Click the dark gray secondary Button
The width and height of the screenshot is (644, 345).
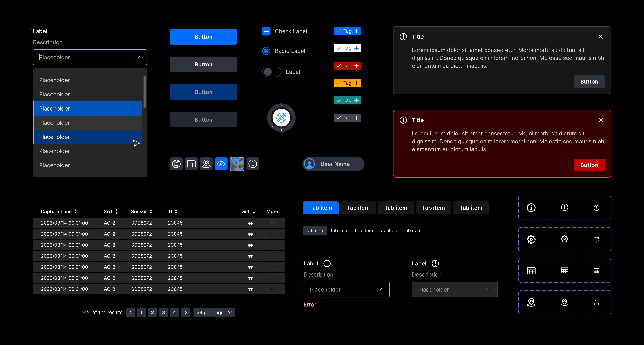[x=204, y=64]
